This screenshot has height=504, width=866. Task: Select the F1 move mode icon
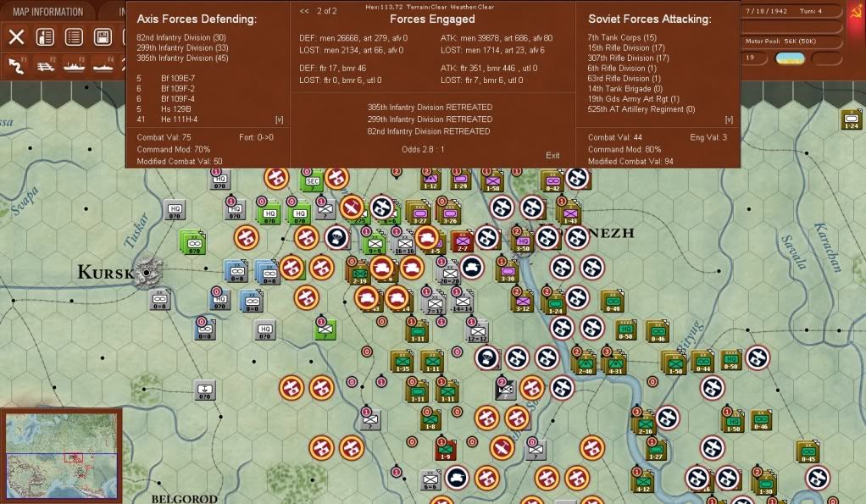[x=17, y=66]
